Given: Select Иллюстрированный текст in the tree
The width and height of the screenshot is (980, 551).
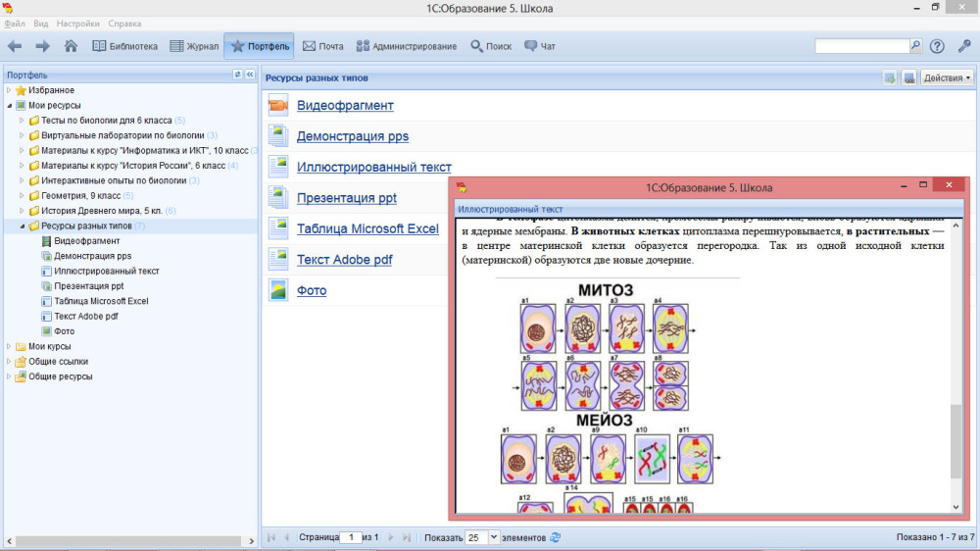Looking at the screenshot, I should pos(106,271).
